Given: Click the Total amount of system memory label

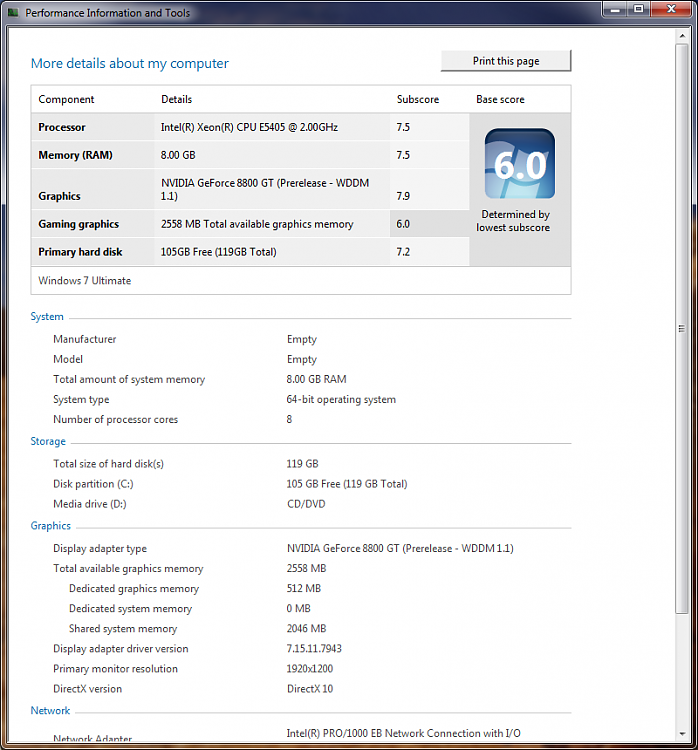Looking at the screenshot, I should (129, 379).
